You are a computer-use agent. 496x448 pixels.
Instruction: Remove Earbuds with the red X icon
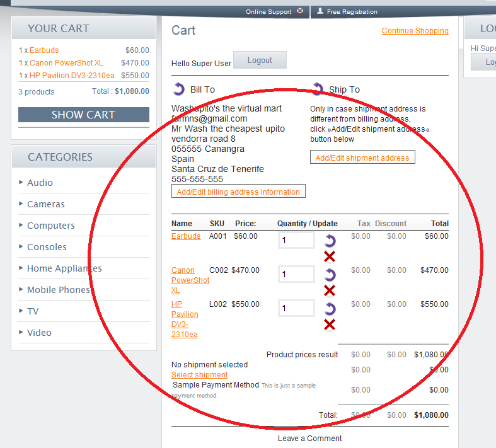pos(330,256)
